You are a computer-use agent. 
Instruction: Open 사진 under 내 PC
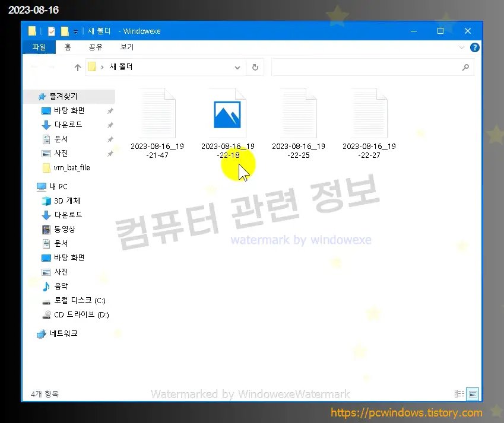tap(61, 272)
